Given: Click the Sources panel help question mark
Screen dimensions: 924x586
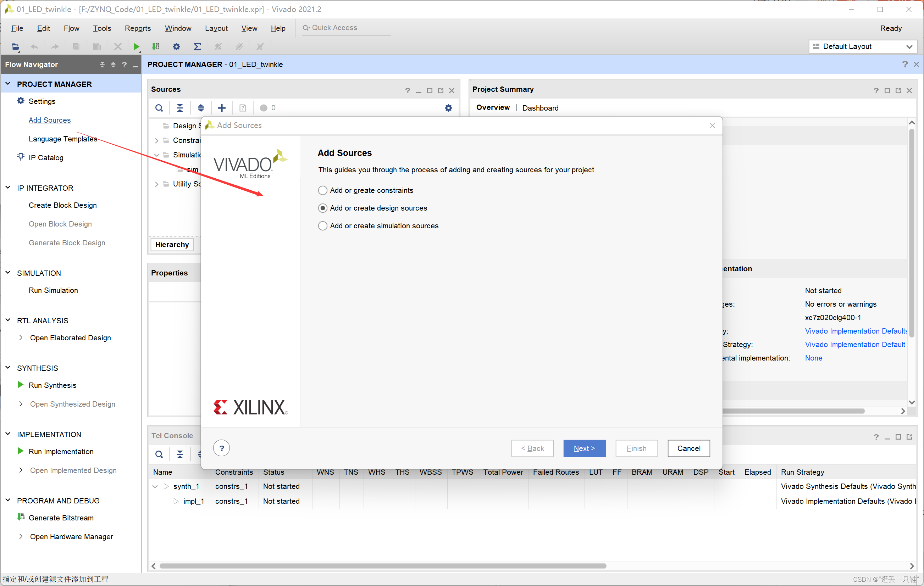Looking at the screenshot, I should 408,90.
